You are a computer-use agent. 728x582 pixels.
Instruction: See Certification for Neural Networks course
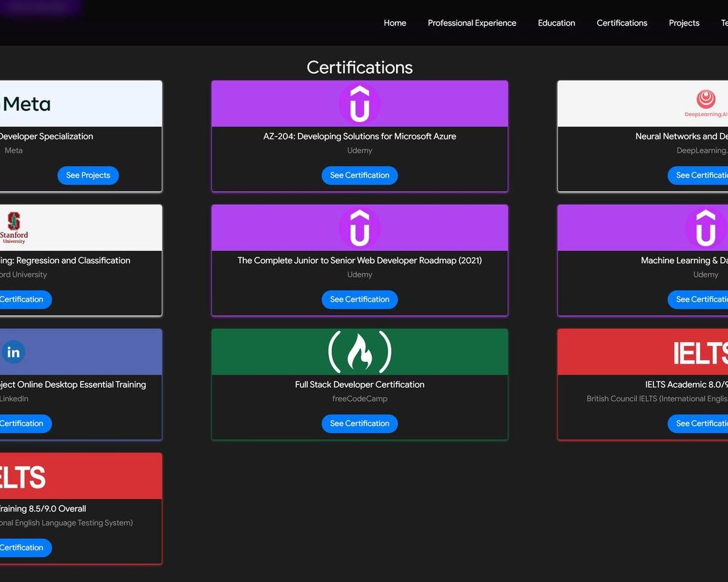tap(698, 175)
